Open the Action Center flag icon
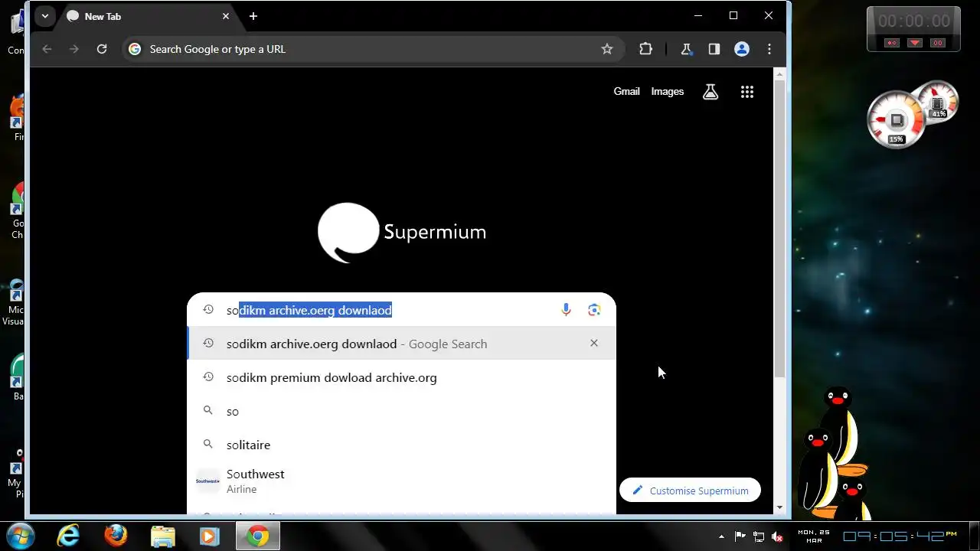 (740, 536)
